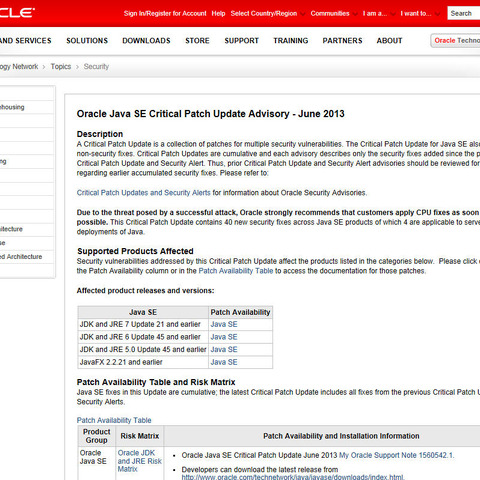
Task: Click 'Oracle Java SE Critical Patch Update Advisory' heading
Action: 210,114
